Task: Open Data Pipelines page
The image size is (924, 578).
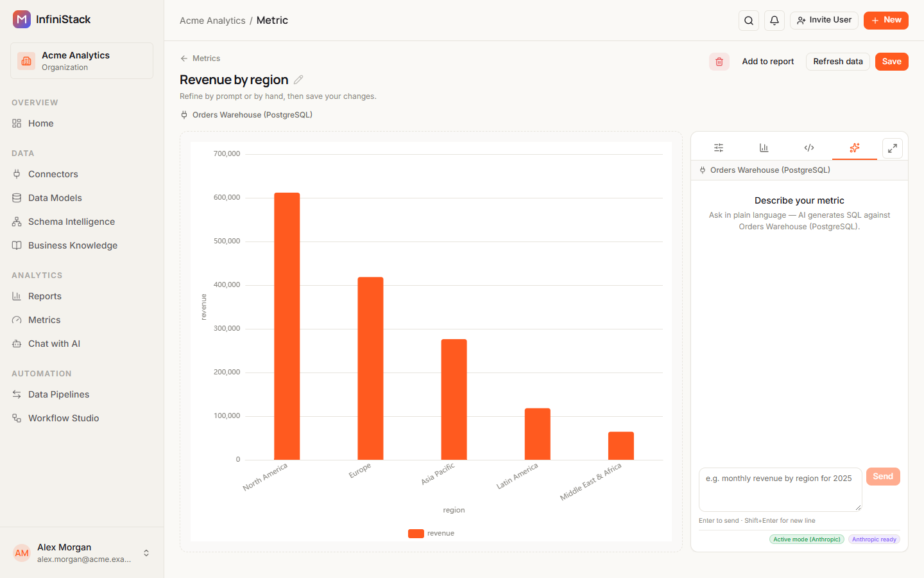Action: (81, 394)
